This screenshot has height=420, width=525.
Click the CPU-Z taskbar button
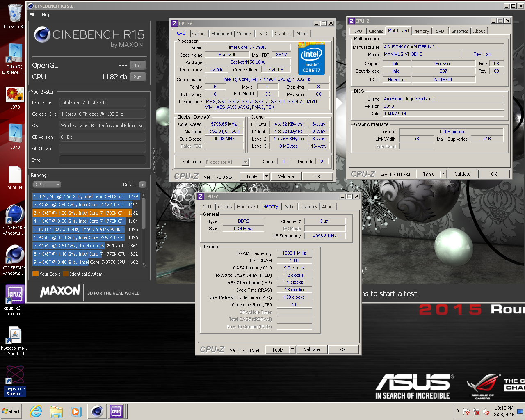116,411
